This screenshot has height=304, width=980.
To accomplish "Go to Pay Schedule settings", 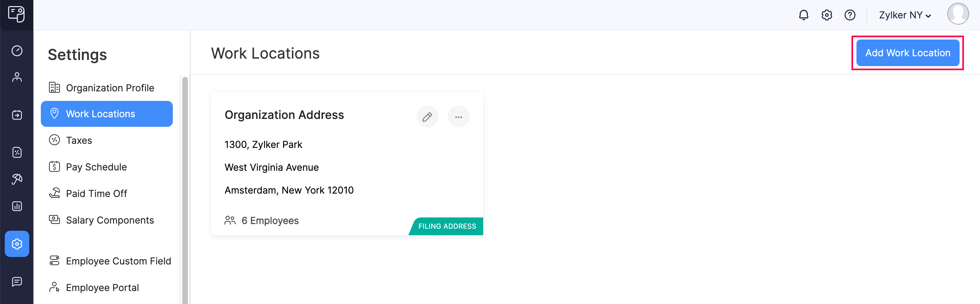I will point(96,167).
